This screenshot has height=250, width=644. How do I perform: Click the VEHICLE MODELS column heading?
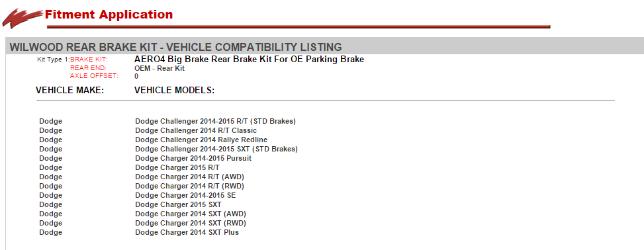[175, 91]
